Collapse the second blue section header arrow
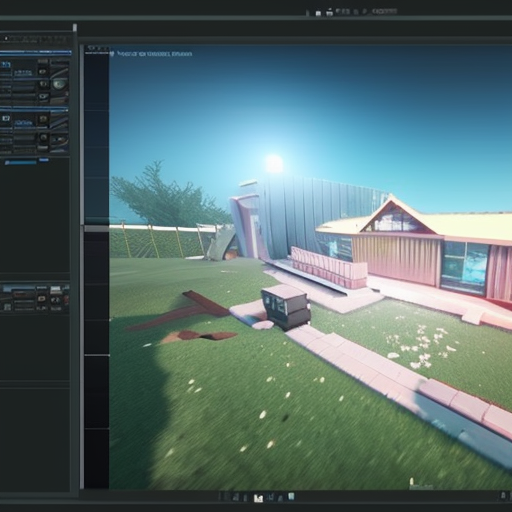Image resolution: width=512 pixels, height=512 pixels. (x=67, y=110)
